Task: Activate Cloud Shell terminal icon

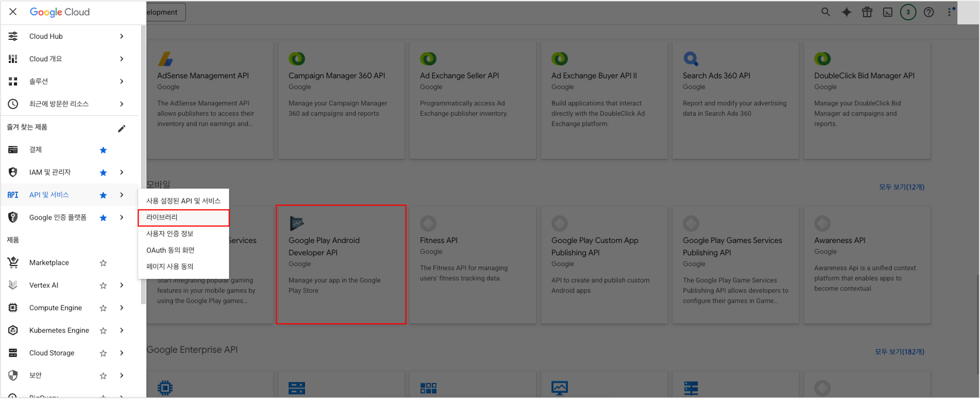Action: [x=888, y=12]
